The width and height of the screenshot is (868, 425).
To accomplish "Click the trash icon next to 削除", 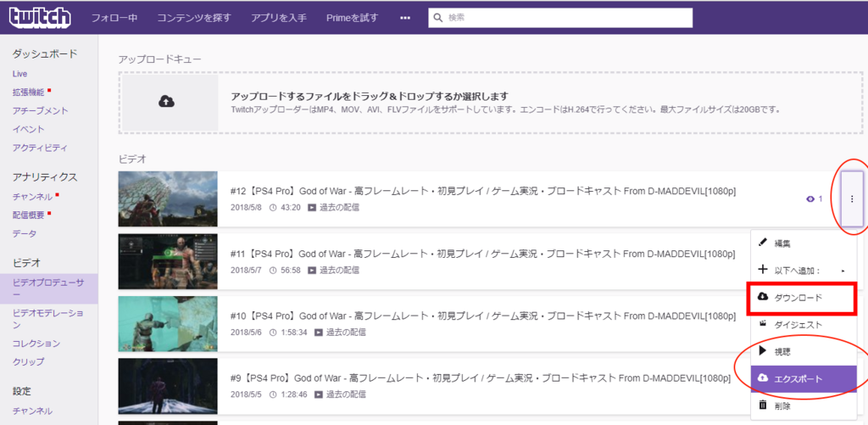I will click(763, 405).
